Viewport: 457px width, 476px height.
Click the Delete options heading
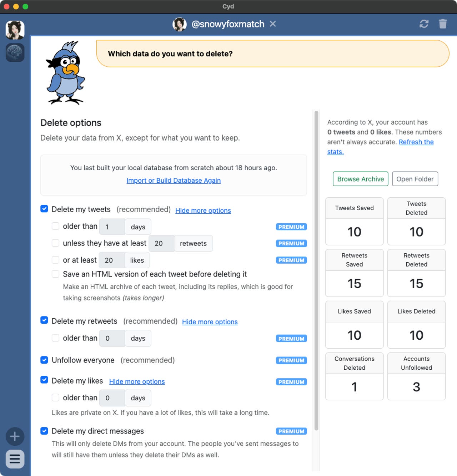71,123
